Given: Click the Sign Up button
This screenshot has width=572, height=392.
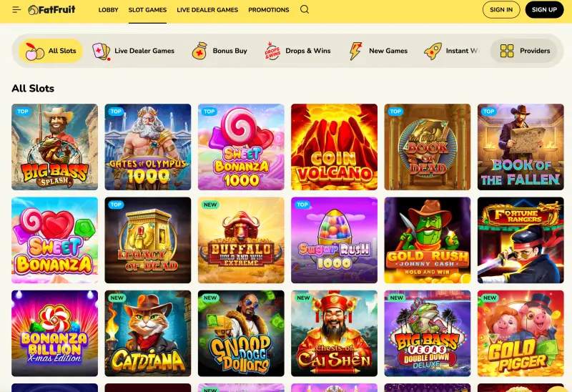Looking at the screenshot, I should click(x=544, y=10).
